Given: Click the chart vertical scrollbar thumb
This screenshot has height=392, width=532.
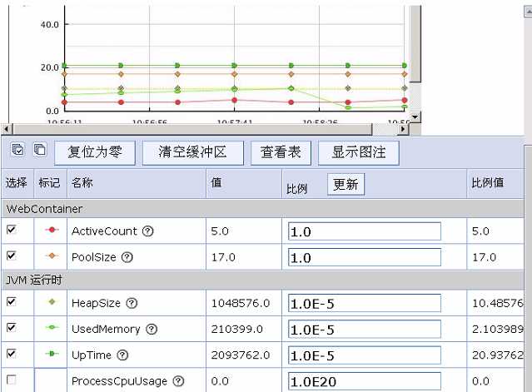Looking at the screenshot, I should 415,42.
